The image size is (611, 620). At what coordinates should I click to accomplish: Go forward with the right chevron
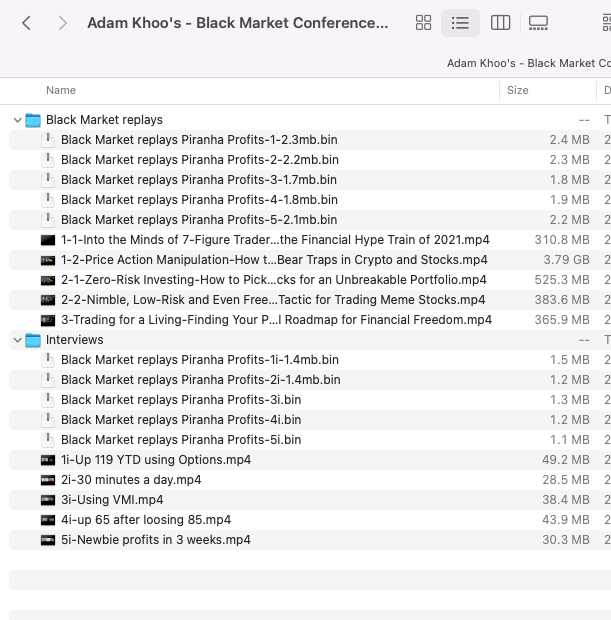[x=62, y=23]
